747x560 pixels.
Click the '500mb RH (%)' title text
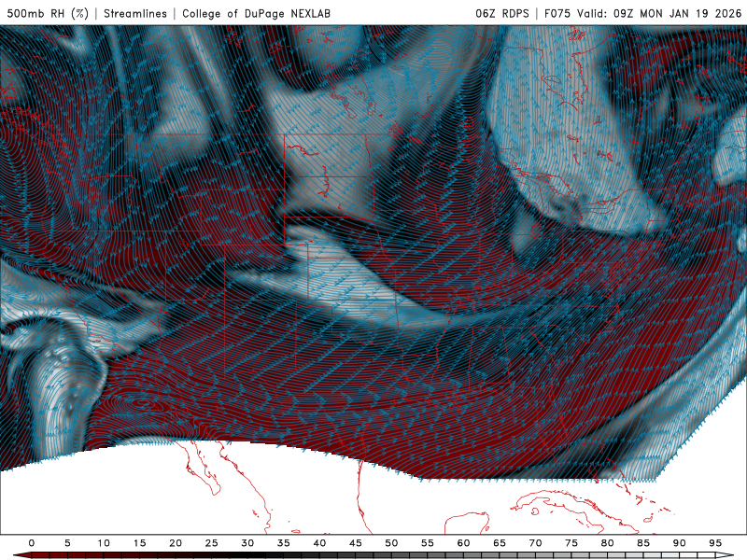(48, 13)
